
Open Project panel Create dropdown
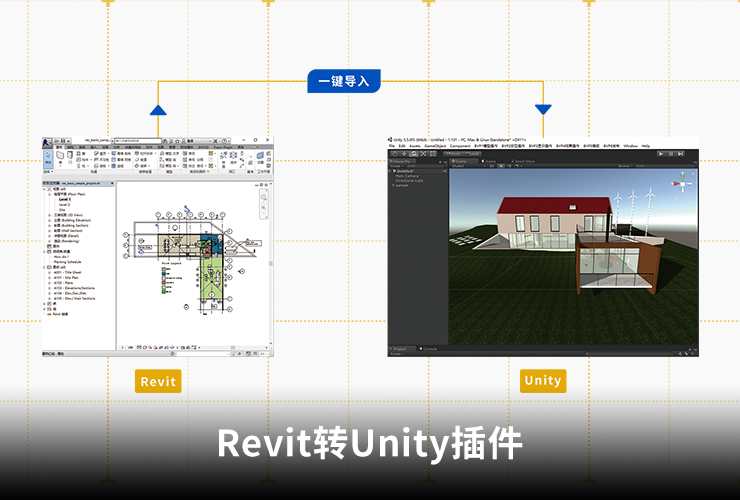pyautogui.click(x=396, y=354)
